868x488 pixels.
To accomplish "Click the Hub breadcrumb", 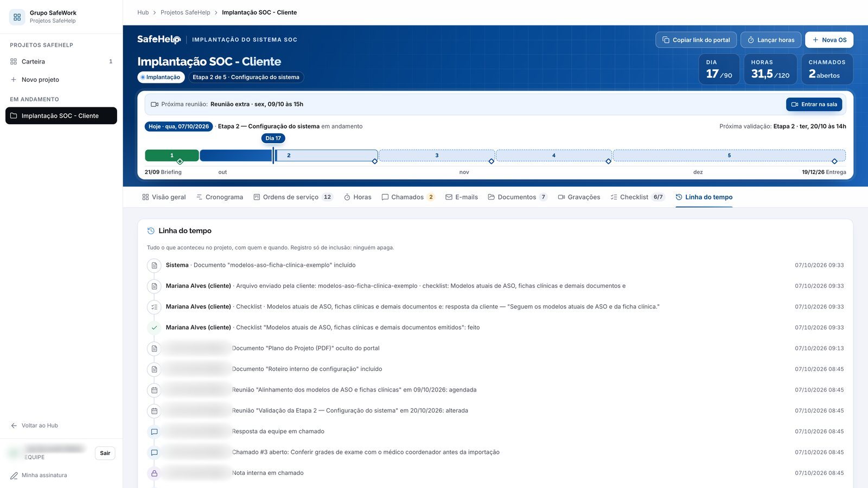I will 143,12.
